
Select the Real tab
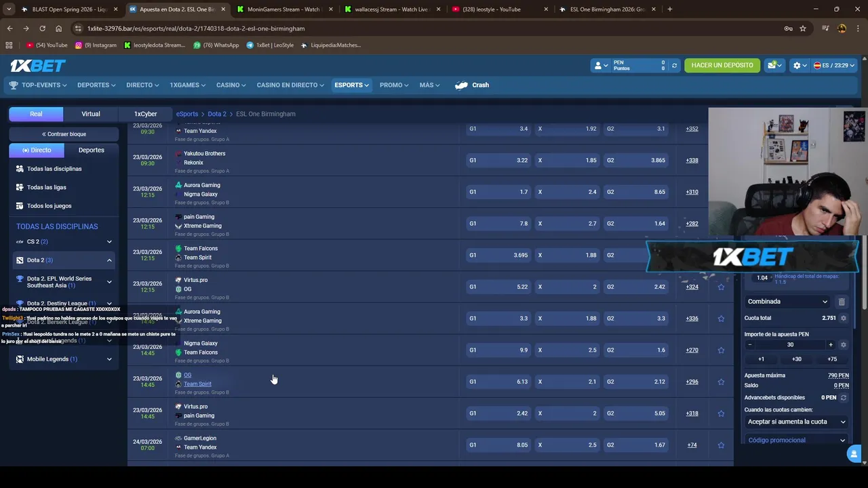click(36, 114)
